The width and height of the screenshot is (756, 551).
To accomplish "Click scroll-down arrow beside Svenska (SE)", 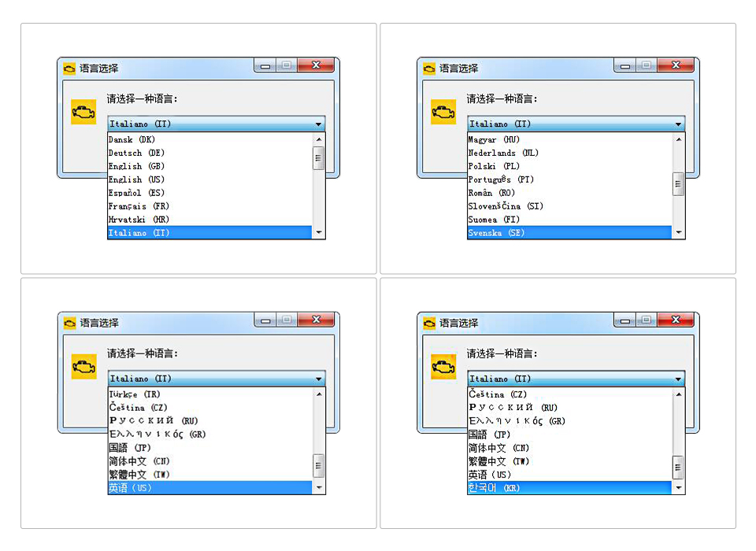I will (x=679, y=233).
